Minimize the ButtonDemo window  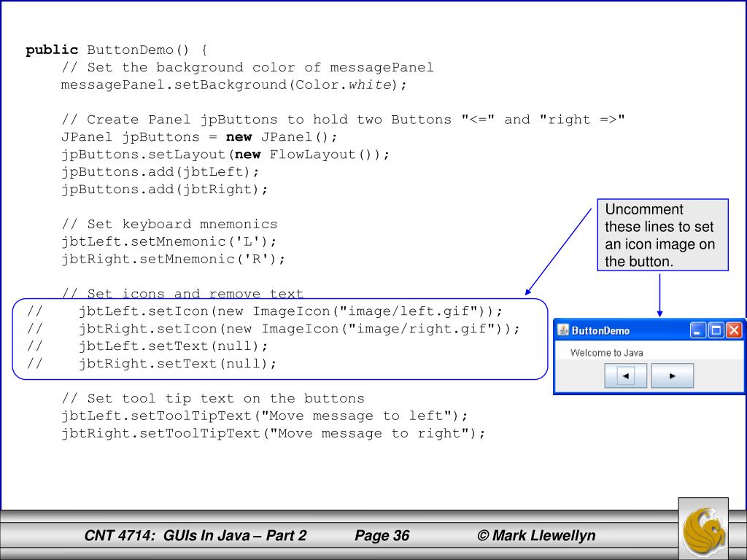697,330
